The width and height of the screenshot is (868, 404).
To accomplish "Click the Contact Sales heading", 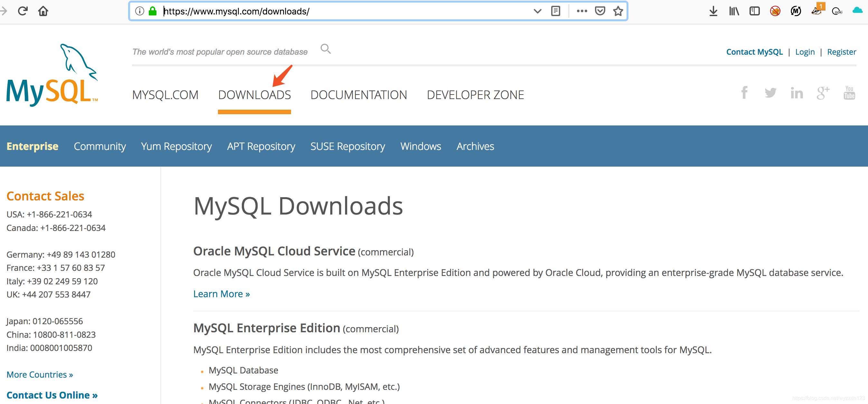I will (45, 196).
